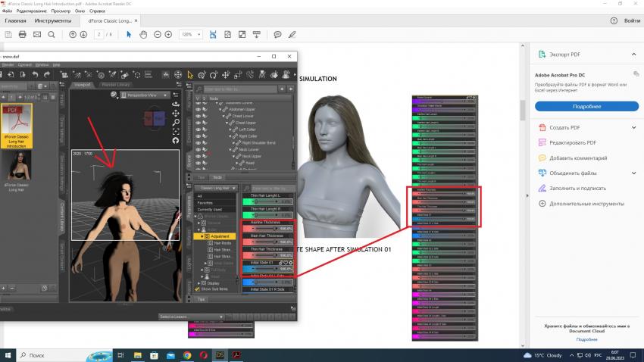Collapse the Adjustment group arrow
The width and height of the screenshot is (644, 362).
point(202,236)
